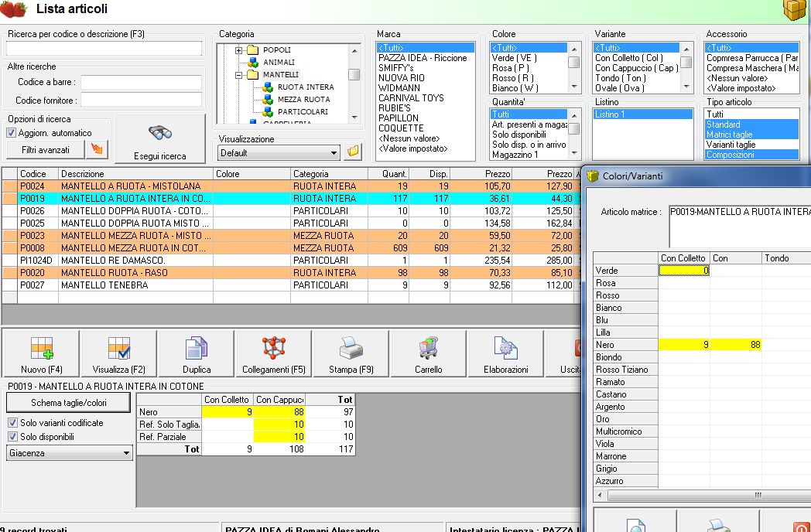Click the Schema taglie/colori button
This screenshot has height=532, width=811.
tap(69, 403)
